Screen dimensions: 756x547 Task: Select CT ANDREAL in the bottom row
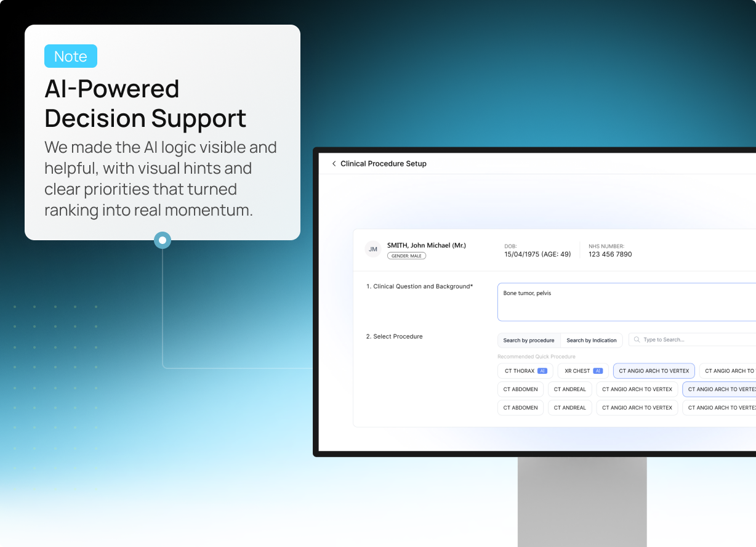point(569,408)
